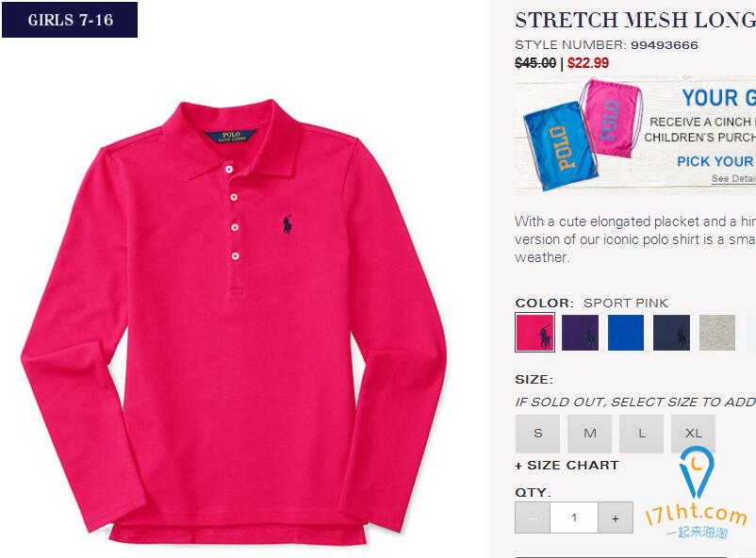Choose the heather grey color swatch
The image size is (756, 558).
pyautogui.click(x=717, y=333)
